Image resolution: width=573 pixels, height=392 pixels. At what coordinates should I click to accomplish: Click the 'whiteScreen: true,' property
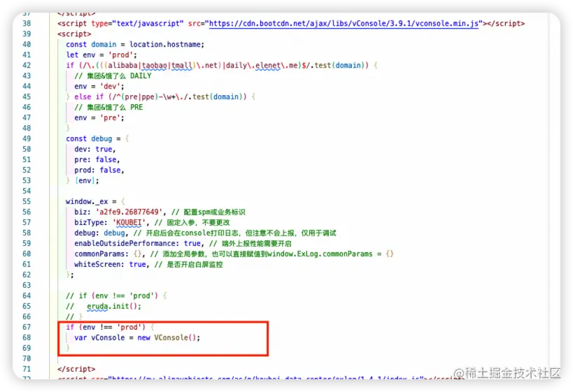tap(111, 265)
